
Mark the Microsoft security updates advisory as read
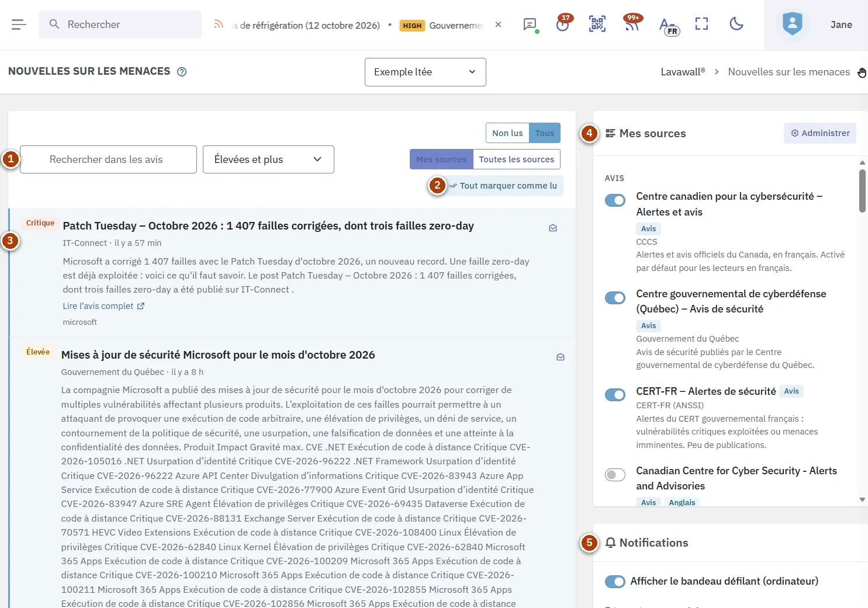(561, 357)
